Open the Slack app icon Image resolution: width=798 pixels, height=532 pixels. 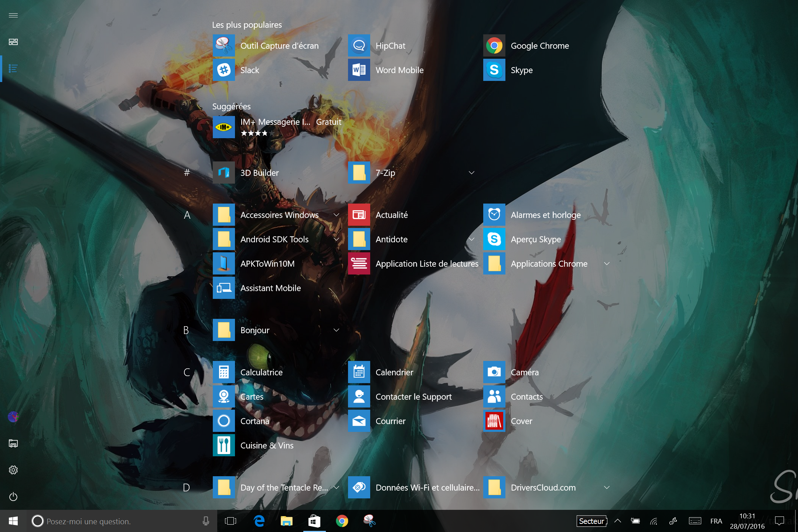click(x=224, y=70)
